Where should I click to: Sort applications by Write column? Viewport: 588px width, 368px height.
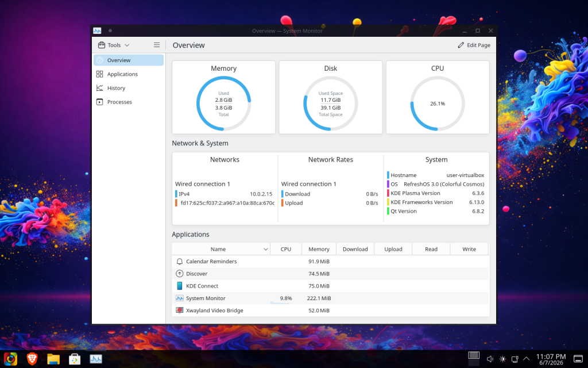pos(469,249)
